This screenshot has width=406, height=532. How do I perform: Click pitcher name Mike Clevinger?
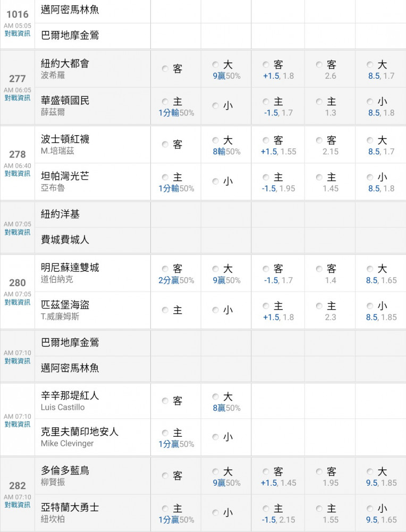[x=67, y=444]
